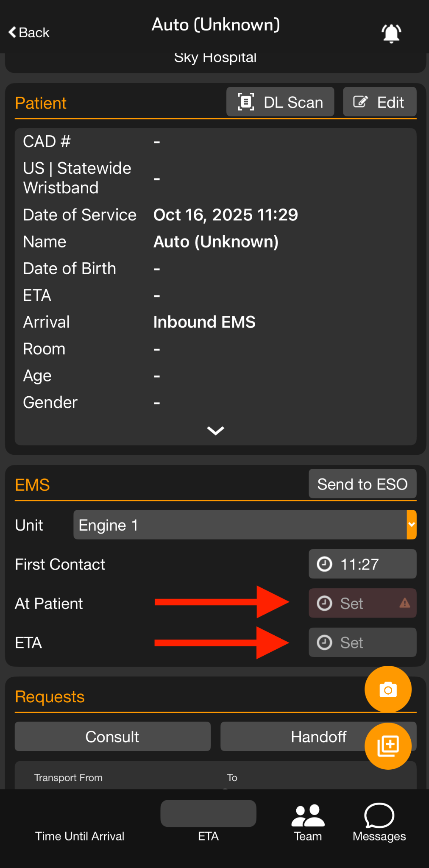Viewport: 429px width, 868px height.
Task: Tap the notification bell icon
Action: [x=391, y=33]
